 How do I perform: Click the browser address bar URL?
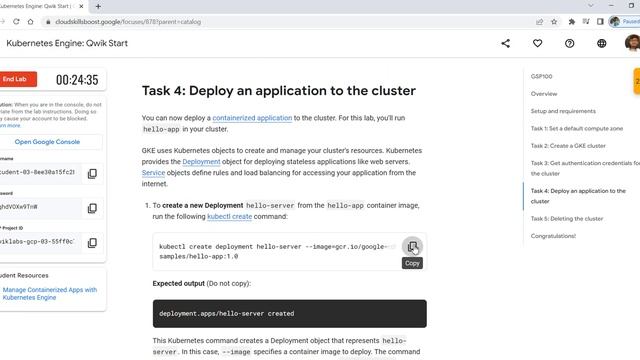click(x=128, y=22)
